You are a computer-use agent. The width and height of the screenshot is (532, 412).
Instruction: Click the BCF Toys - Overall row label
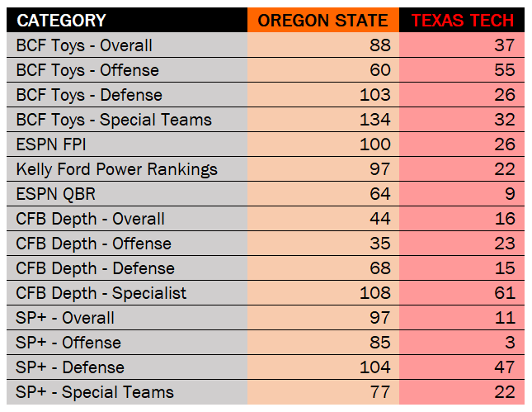tap(84, 45)
